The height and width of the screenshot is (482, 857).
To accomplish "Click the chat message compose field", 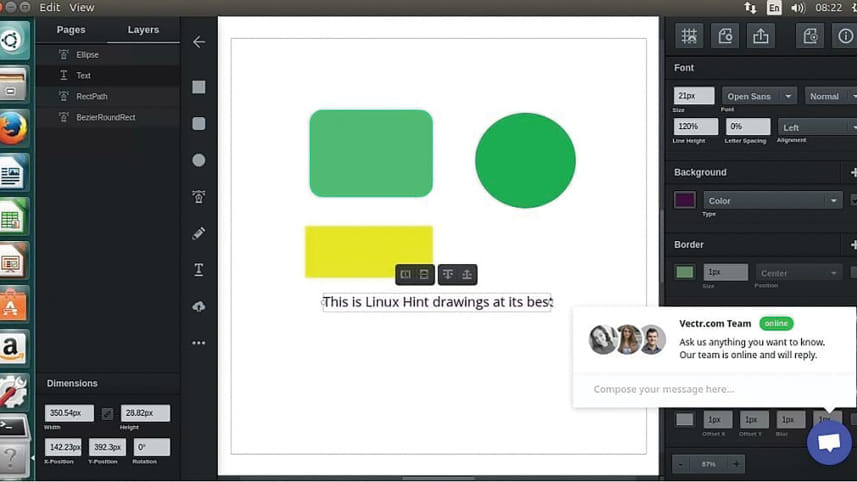I will pos(690,389).
